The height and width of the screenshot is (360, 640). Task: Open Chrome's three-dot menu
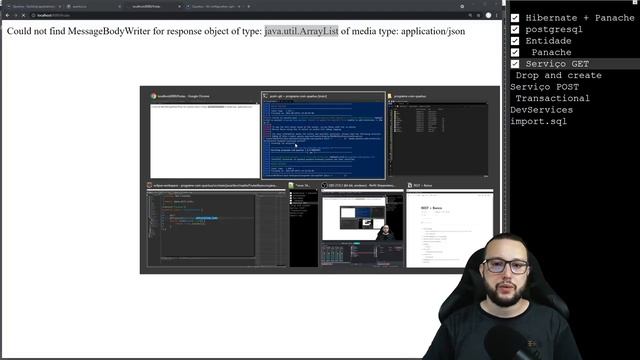pos(496,15)
